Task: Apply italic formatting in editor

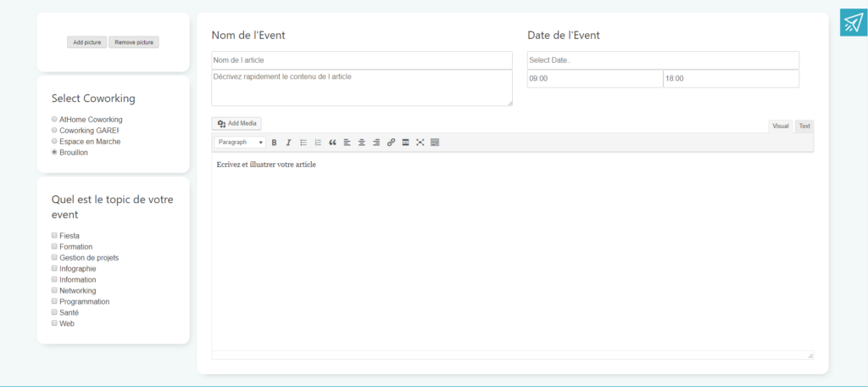Action: tap(288, 143)
